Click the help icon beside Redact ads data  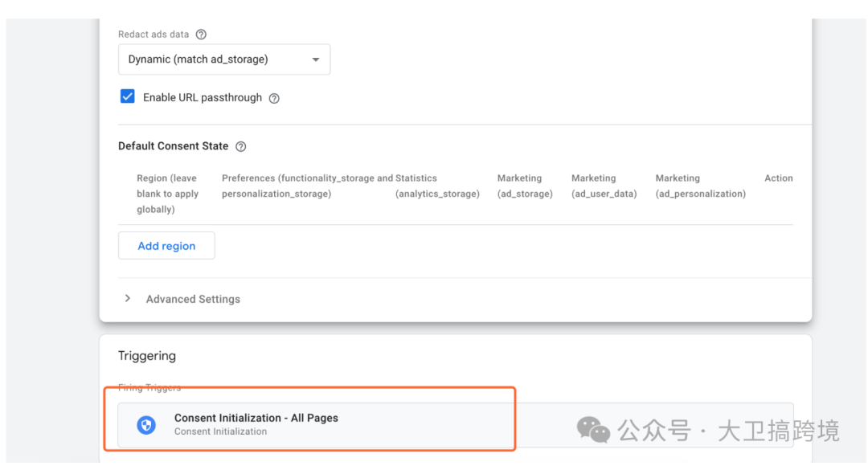tap(201, 35)
